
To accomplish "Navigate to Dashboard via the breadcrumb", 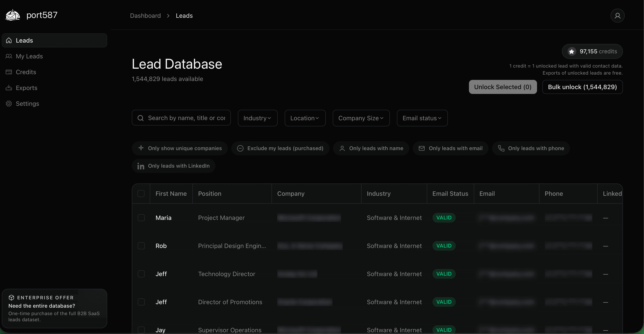I will pos(145,16).
